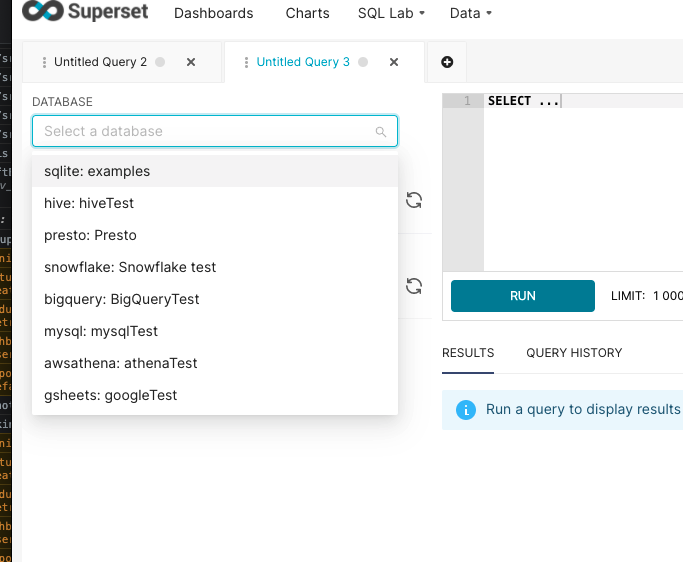Image resolution: width=683 pixels, height=562 pixels.
Task: Open options menu dots for Untitled Query 2
Action: coord(44,62)
